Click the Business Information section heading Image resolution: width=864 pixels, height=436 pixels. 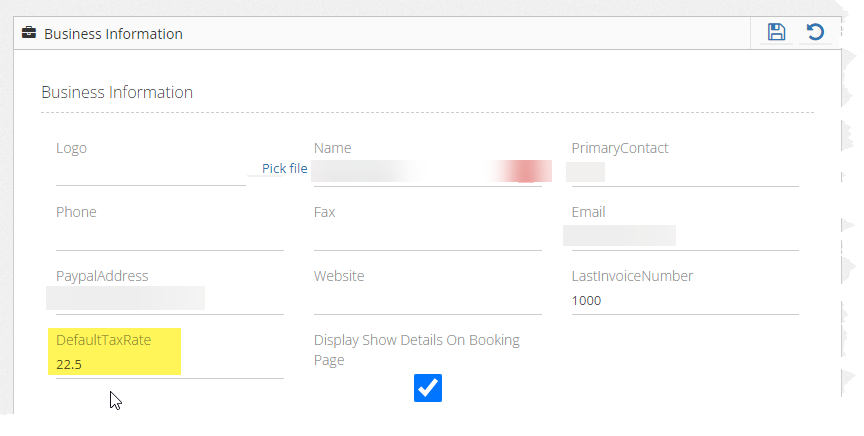(117, 92)
